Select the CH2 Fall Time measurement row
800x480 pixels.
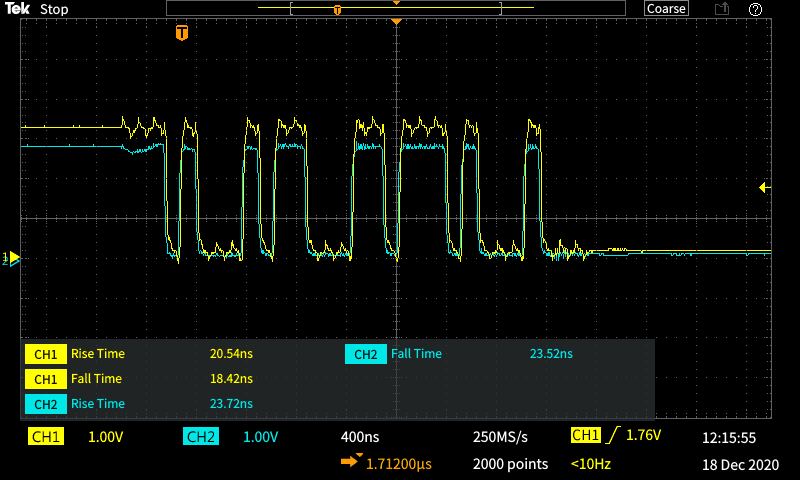tap(460, 354)
